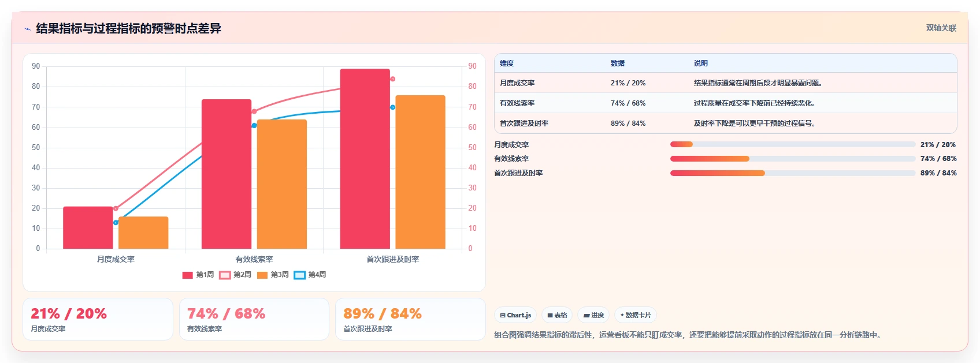Toggle the 第3周 legend item
Viewport: 980px width, 363px height.
coord(273,275)
